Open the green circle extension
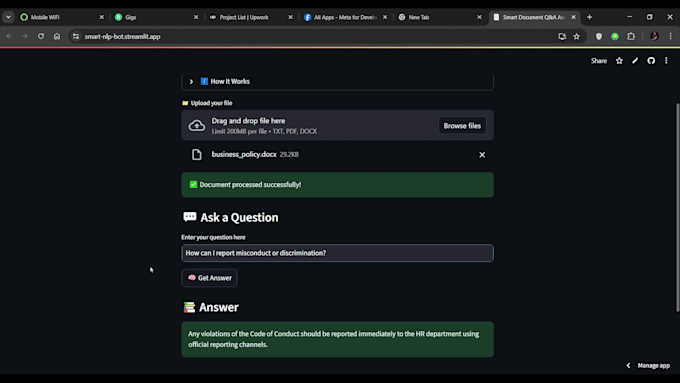 click(615, 36)
